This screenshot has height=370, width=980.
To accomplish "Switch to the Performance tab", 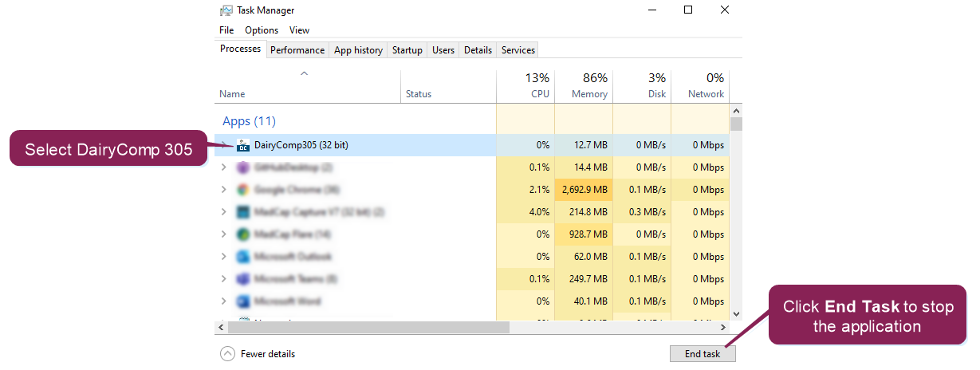I will click(x=297, y=50).
